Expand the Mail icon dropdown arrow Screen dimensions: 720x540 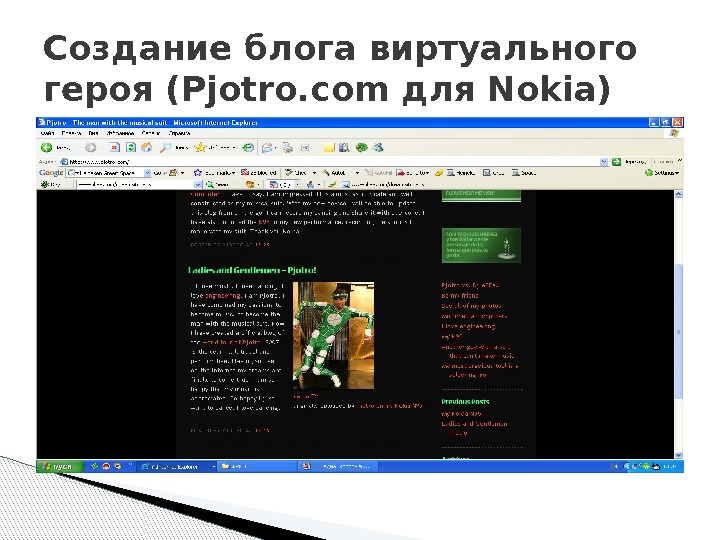pyautogui.click(x=275, y=147)
